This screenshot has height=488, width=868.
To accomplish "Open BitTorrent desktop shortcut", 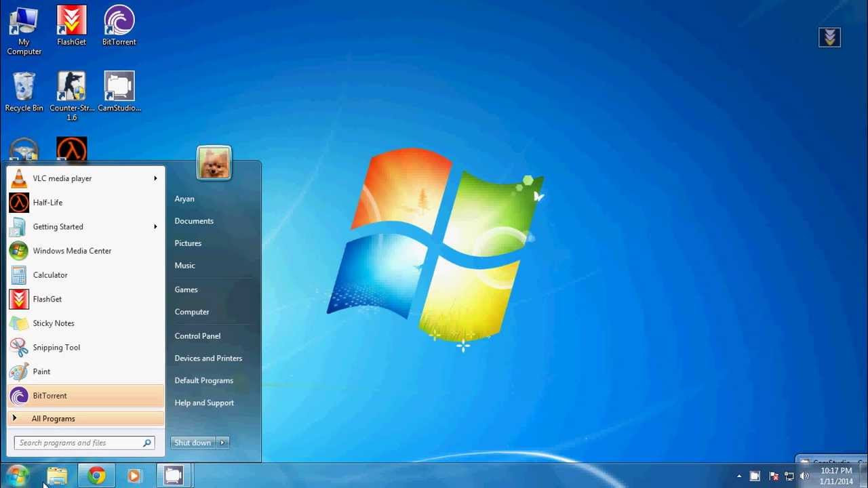I will pyautogui.click(x=119, y=26).
